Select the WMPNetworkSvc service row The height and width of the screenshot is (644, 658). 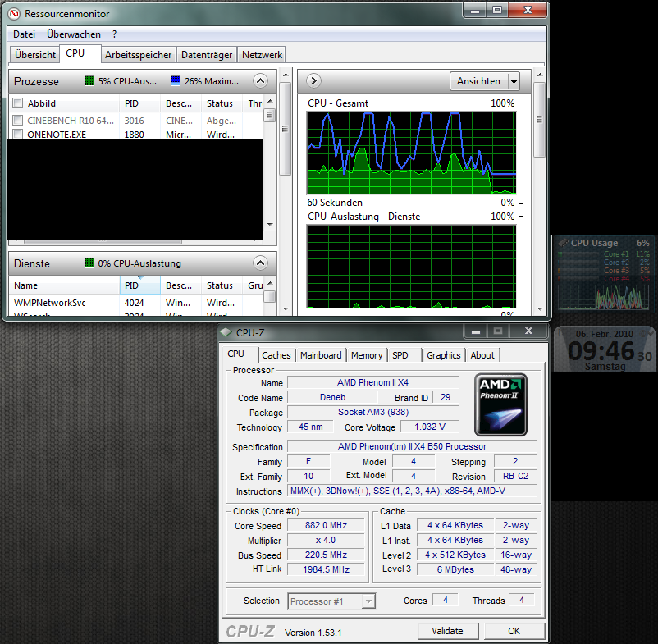pos(136,303)
